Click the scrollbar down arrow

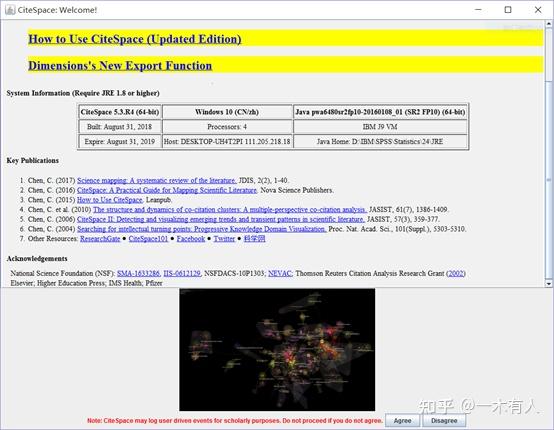549,283
